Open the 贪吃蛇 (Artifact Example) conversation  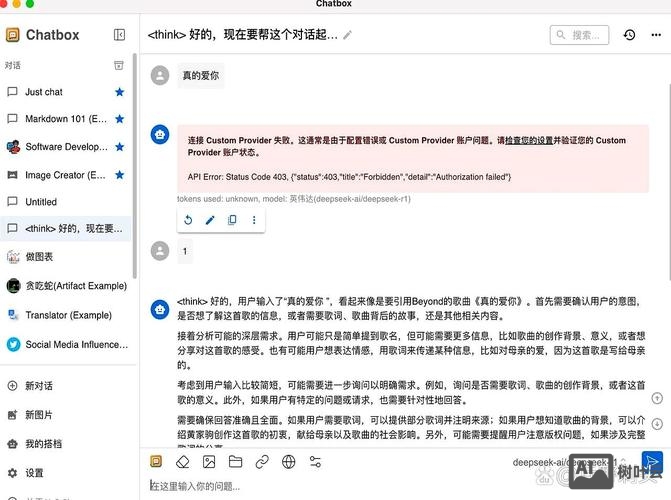(64, 286)
